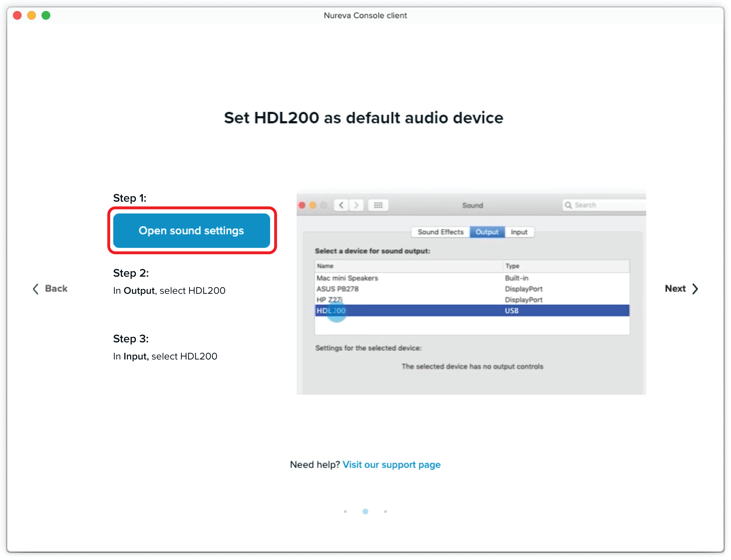This screenshot has width=731, height=560.
Task: Click the green zoom window button
Action: point(46,15)
